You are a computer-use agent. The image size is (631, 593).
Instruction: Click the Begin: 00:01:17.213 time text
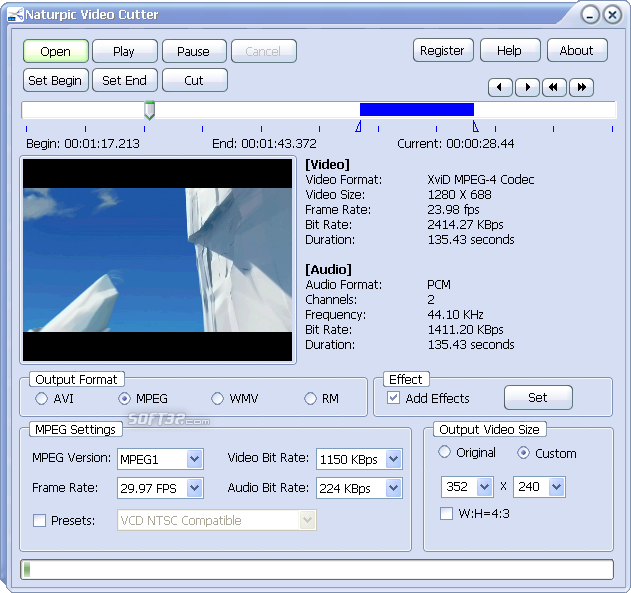[83, 144]
